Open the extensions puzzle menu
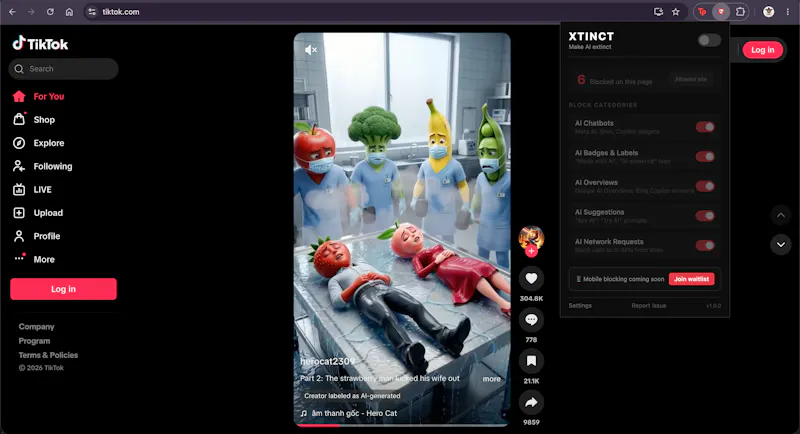Image resolution: width=800 pixels, height=434 pixels. [x=740, y=12]
